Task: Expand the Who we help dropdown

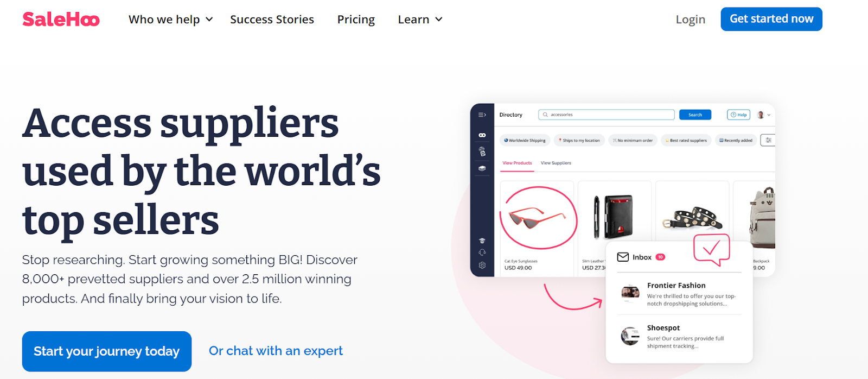Action: (170, 20)
